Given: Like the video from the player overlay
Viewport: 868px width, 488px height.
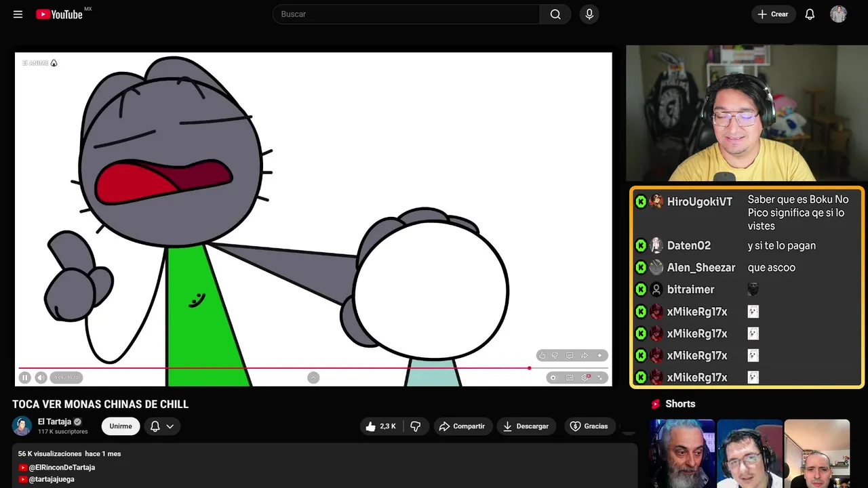Looking at the screenshot, I should [542, 355].
